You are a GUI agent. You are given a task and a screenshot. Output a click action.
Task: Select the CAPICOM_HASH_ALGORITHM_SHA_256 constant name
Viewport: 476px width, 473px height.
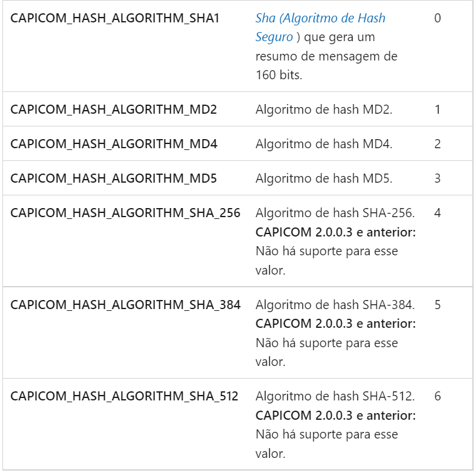125,213
